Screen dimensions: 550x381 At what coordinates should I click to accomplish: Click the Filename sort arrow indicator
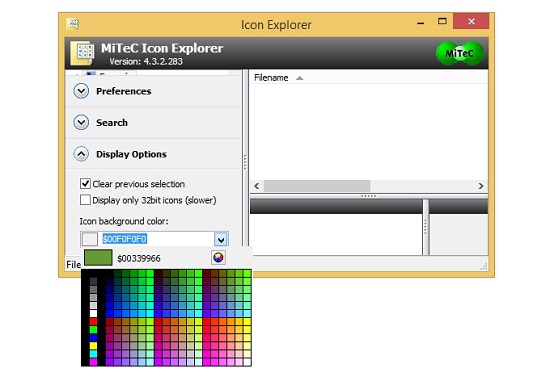pos(299,78)
